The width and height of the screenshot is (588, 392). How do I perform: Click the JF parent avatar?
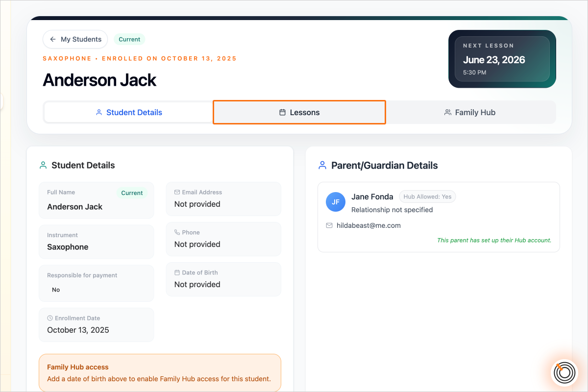click(336, 202)
